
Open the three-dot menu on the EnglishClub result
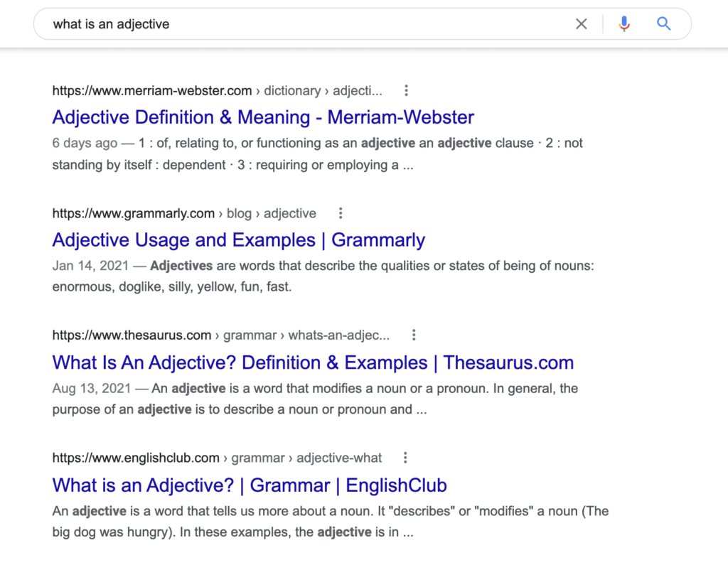click(405, 458)
